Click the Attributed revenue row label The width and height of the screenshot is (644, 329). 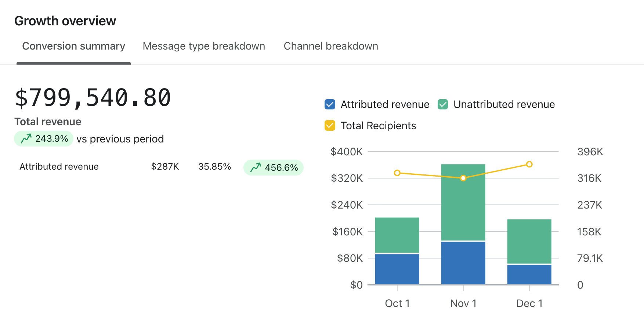(x=59, y=167)
